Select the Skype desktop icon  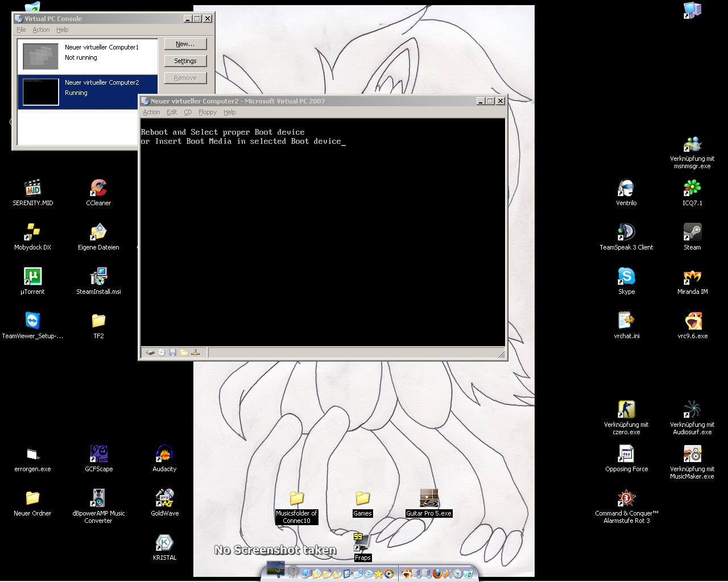point(626,277)
